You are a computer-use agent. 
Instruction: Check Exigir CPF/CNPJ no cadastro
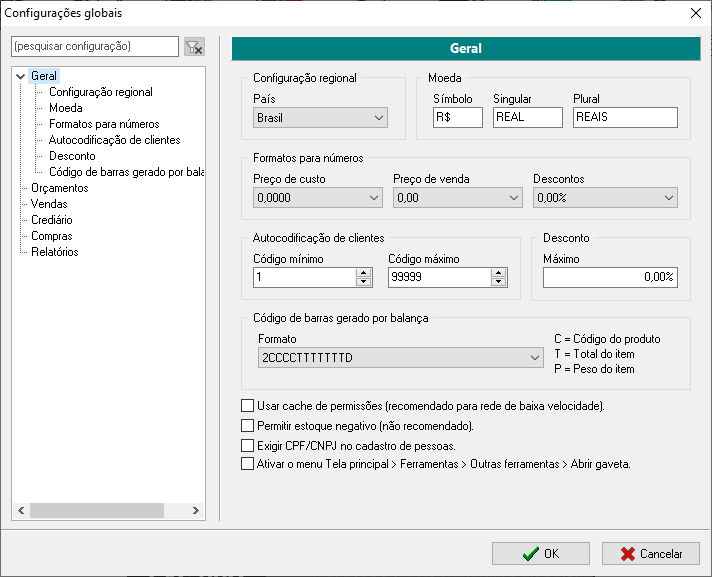pos(248,445)
